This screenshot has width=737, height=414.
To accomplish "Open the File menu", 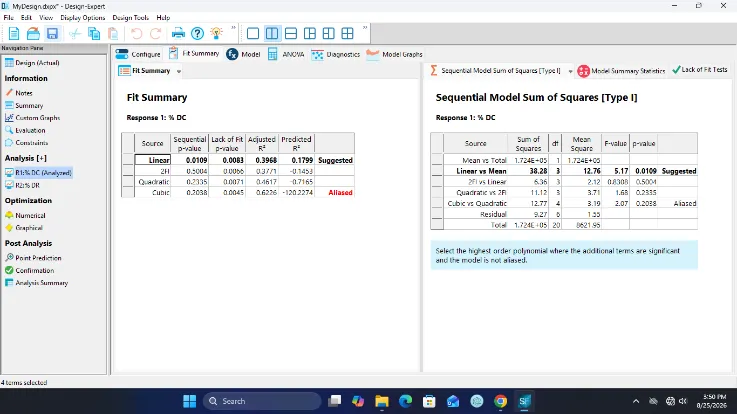I will pos(8,17).
